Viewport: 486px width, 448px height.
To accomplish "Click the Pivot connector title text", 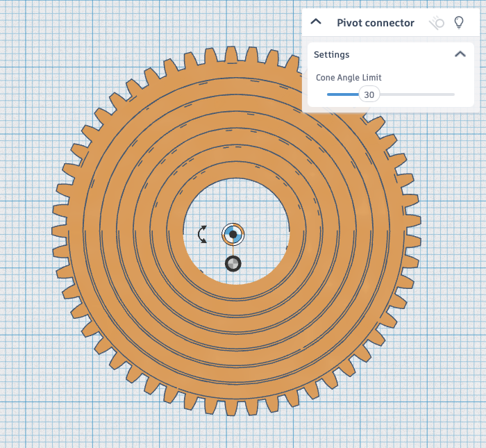I will (x=375, y=23).
